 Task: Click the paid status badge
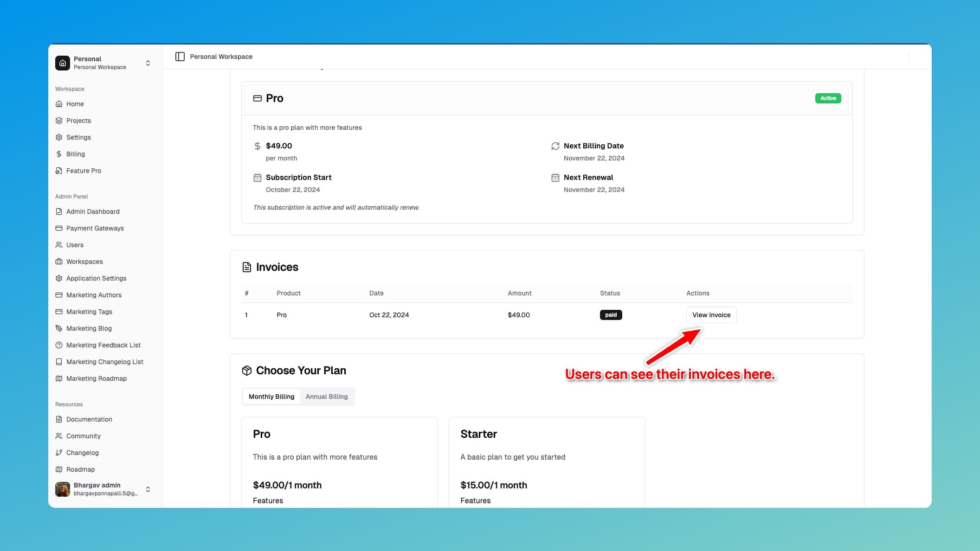[611, 314]
